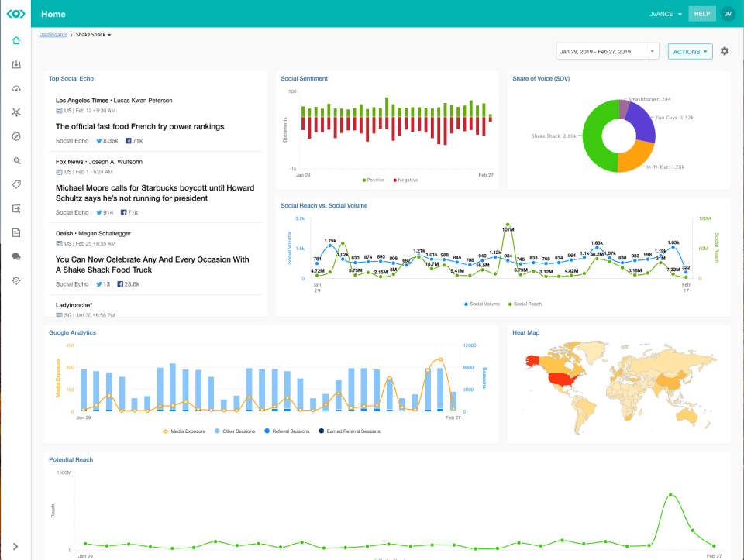Click Facebook icon for Michael Moore article

pyautogui.click(x=123, y=212)
